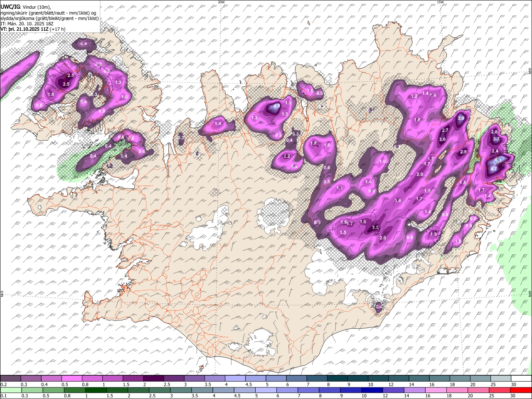Select the 'VT: þri. 21.10.2025 11Z (+17 h)' line
The height and width of the screenshot is (399, 532).
[x=33, y=29]
